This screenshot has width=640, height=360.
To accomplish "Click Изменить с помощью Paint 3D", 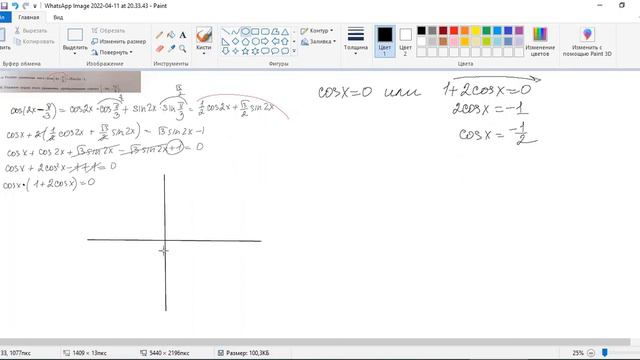I will [x=587, y=41].
